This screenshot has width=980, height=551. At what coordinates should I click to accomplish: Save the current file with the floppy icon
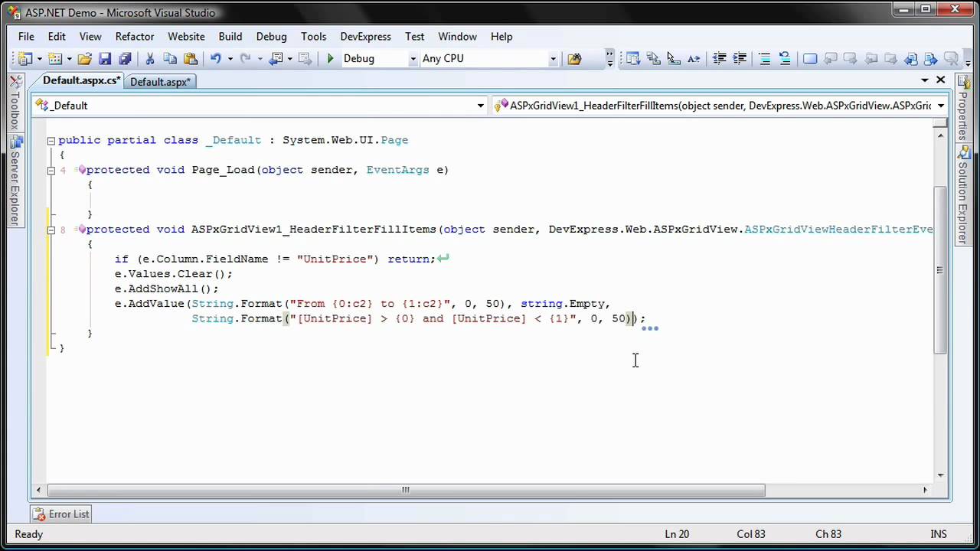click(105, 59)
